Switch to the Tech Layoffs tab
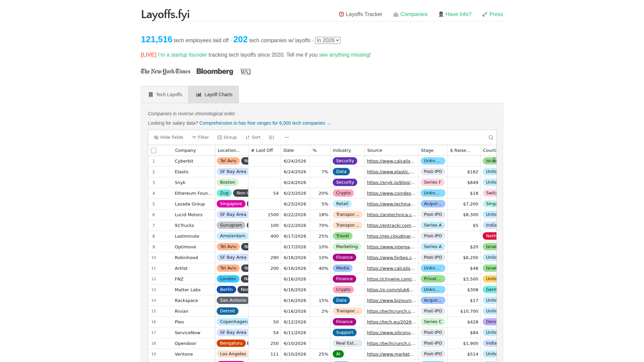 pyautogui.click(x=165, y=95)
